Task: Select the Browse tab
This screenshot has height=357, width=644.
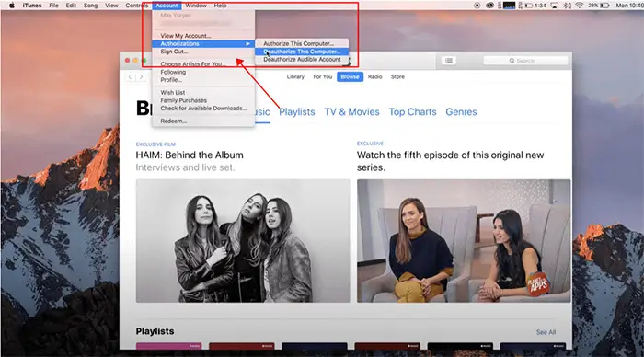Action: pos(350,76)
